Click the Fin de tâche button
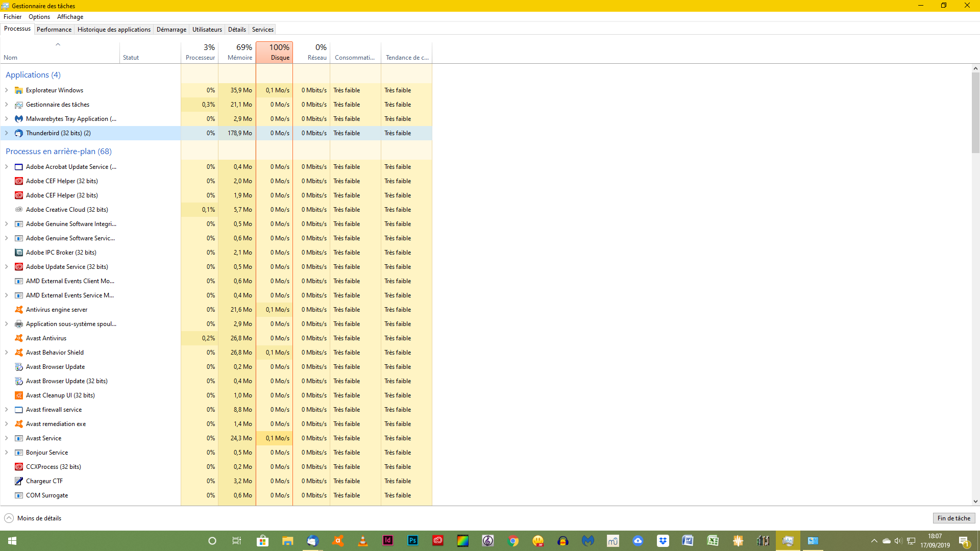Image resolution: width=980 pixels, height=551 pixels. [954, 518]
